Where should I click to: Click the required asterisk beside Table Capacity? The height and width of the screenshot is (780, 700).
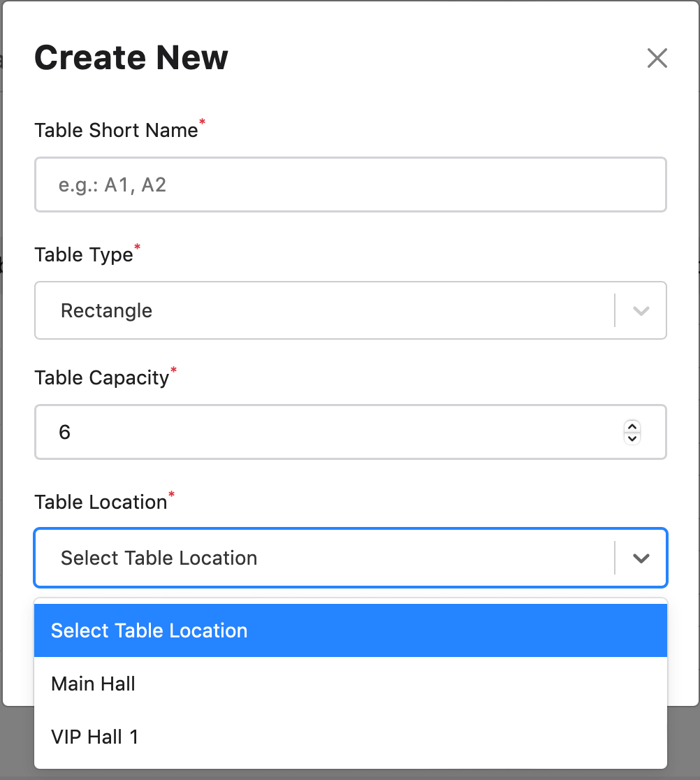[173, 369]
